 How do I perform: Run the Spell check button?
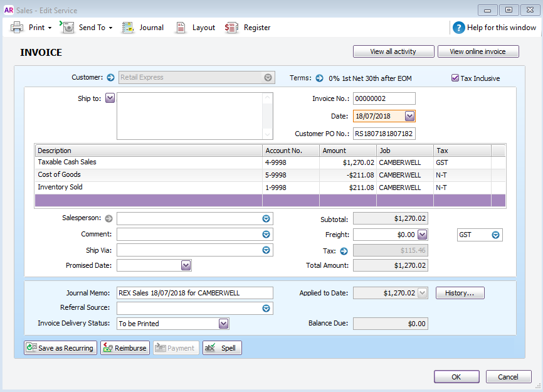[222, 347]
